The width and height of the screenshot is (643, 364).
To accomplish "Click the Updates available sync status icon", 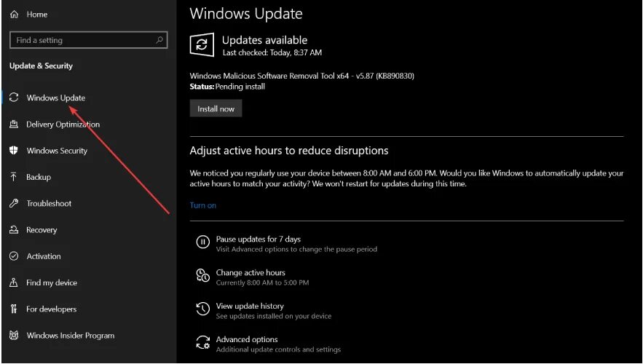I will point(202,44).
